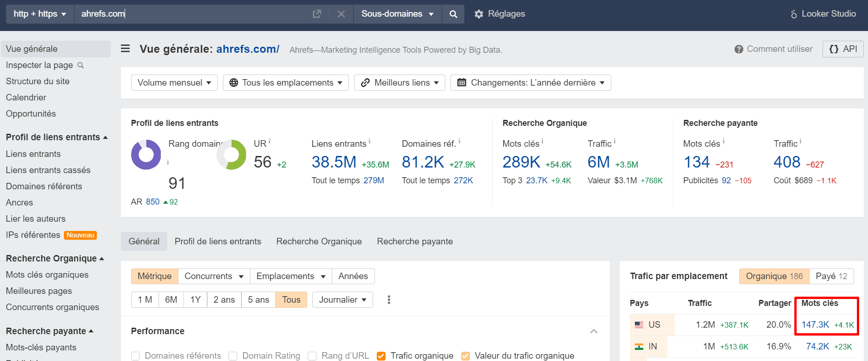Open Meilleurs liens dropdown
Viewport: 868px width, 361px height.
click(399, 83)
